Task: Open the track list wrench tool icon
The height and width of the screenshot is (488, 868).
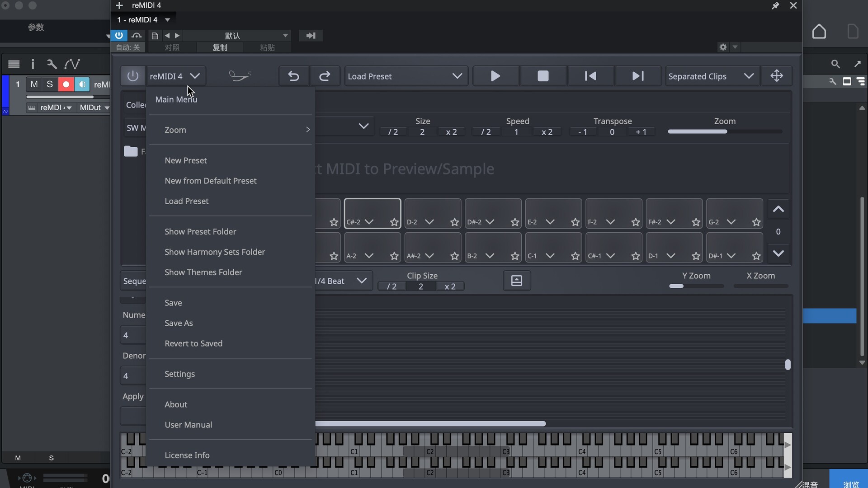Action: coord(52,64)
